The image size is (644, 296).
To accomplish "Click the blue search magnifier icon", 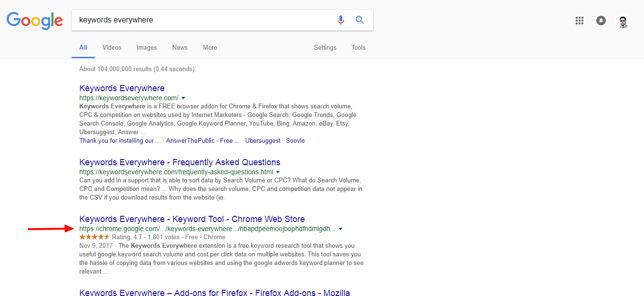I will click(359, 20).
